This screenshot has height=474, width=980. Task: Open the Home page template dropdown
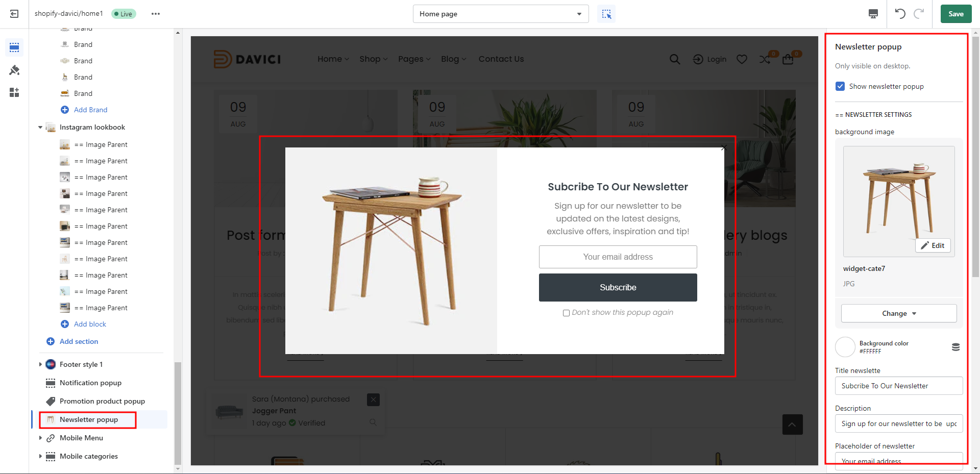tap(500, 14)
